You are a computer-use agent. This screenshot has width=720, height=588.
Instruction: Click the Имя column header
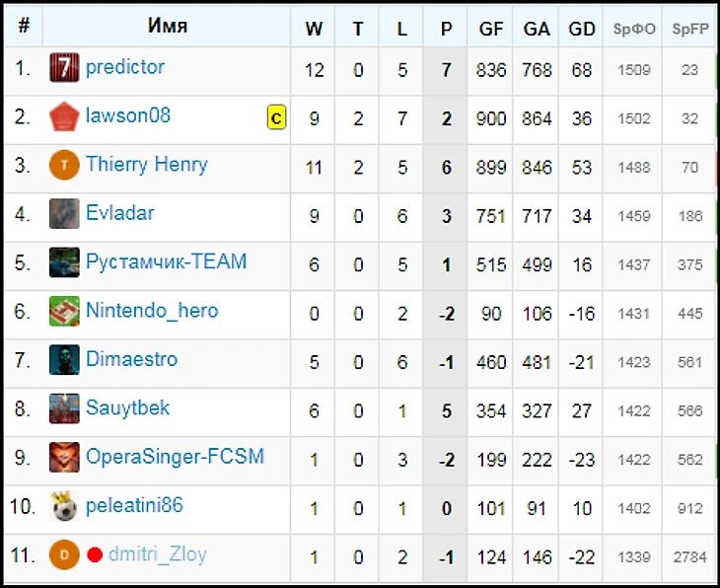168,27
